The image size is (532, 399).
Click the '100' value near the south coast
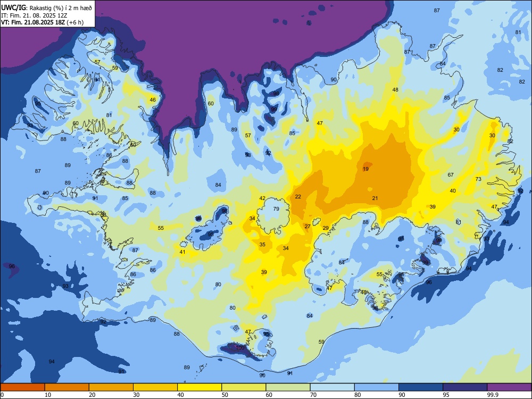click(240, 348)
